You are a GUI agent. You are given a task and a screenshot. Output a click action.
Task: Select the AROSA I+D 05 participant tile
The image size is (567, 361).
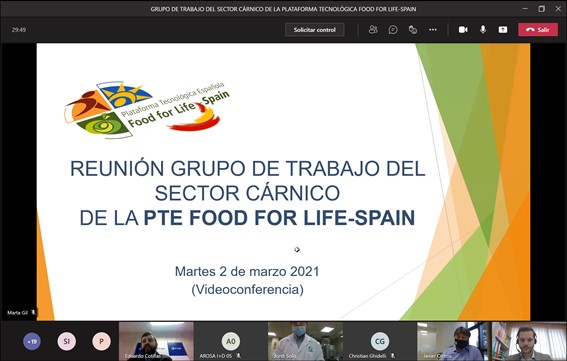pos(231,341)
